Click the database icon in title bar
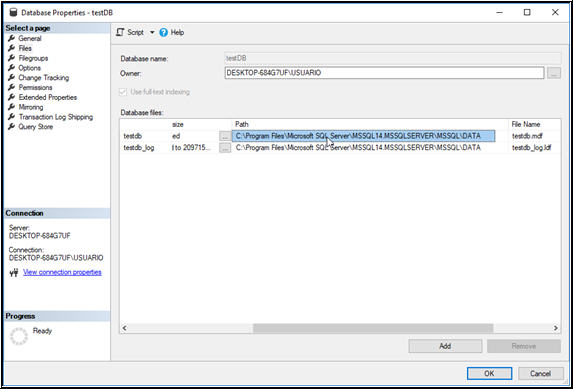Image resolution: width=573 pixels, height=389 pixels. coord(13,12)
